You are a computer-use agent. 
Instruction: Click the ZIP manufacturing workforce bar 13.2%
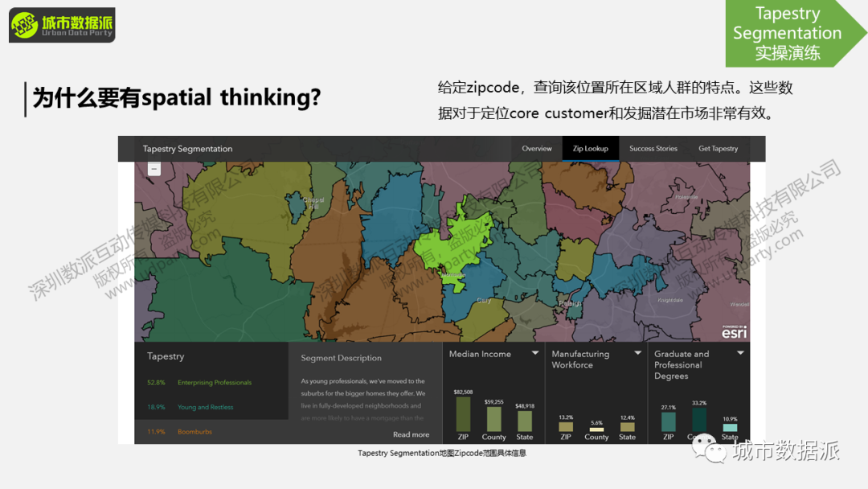click(566, 426)
